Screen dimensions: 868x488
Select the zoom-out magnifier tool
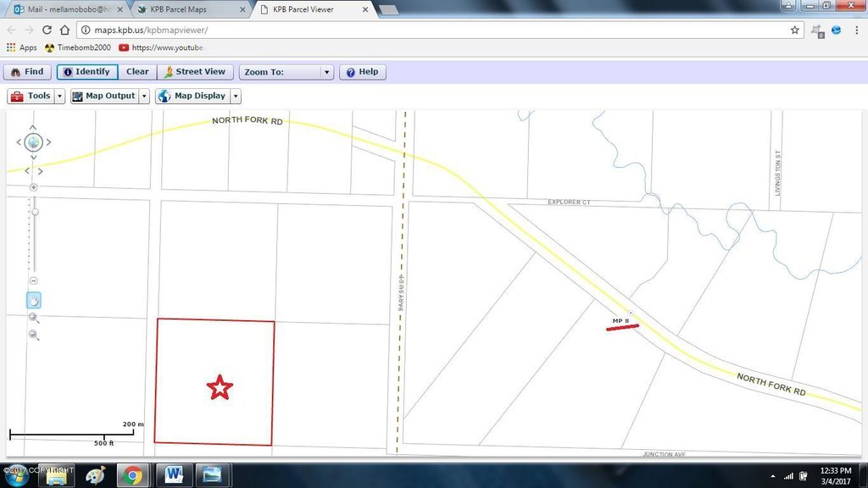[34, 335]
